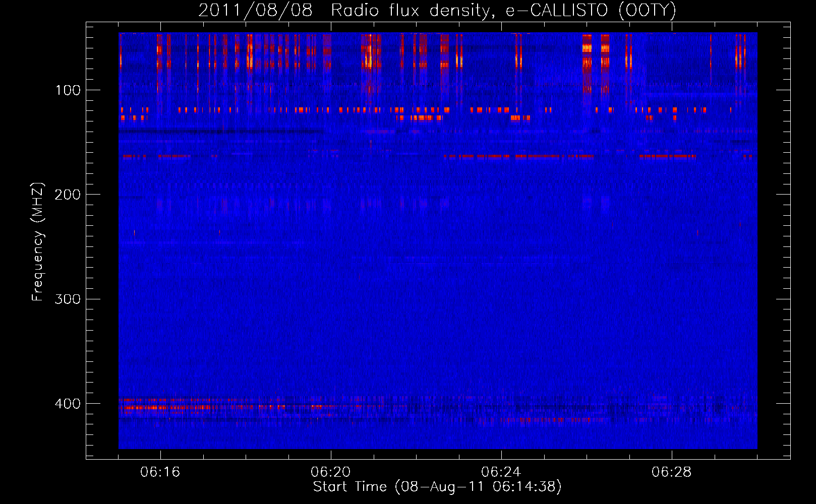Click the date 2011/08/08 in the title

255,11
